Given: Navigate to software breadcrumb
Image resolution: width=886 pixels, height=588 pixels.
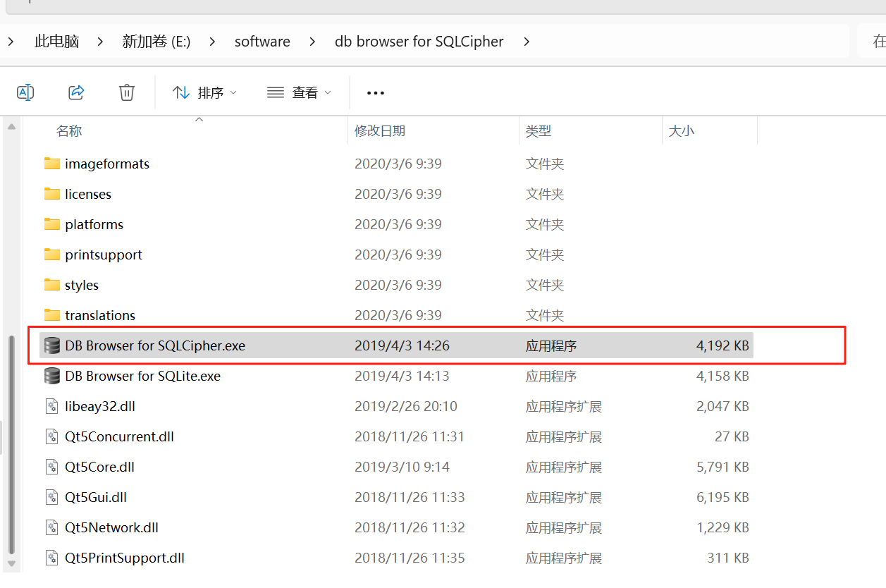Looking at the screenshot, I should pyautogui.click(x=262, y=42).
